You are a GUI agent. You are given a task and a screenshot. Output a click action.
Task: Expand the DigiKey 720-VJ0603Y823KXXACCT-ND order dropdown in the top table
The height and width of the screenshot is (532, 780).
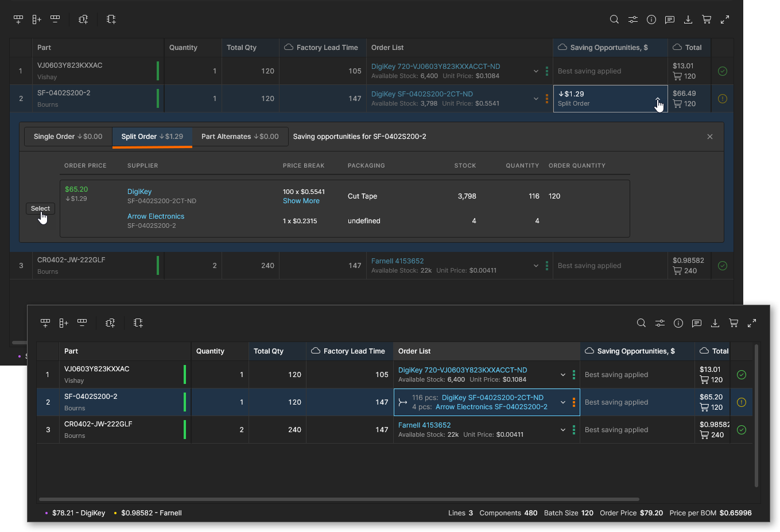click(x=536, y=71)
